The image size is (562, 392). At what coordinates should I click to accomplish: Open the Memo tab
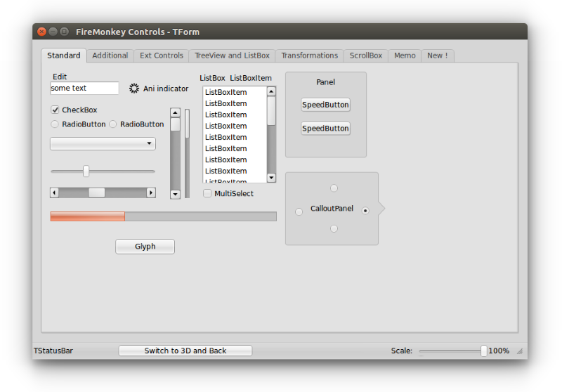[405, 55]
